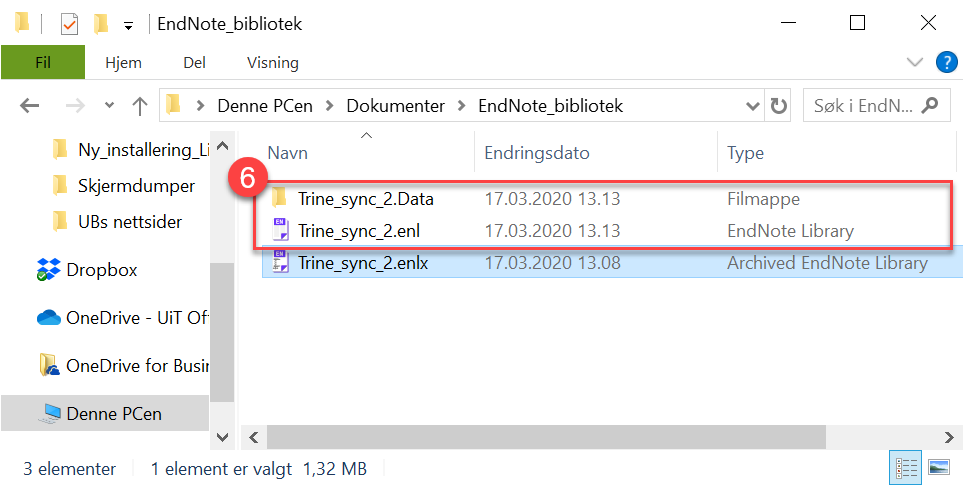Open the address bar history dropdown
Screen dimensions: 963x486
[x=753, y=105]
